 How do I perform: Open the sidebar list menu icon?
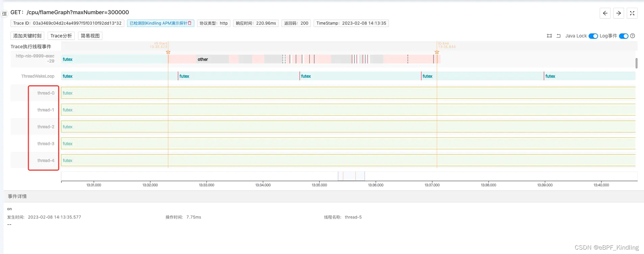[x=4, y=14]
